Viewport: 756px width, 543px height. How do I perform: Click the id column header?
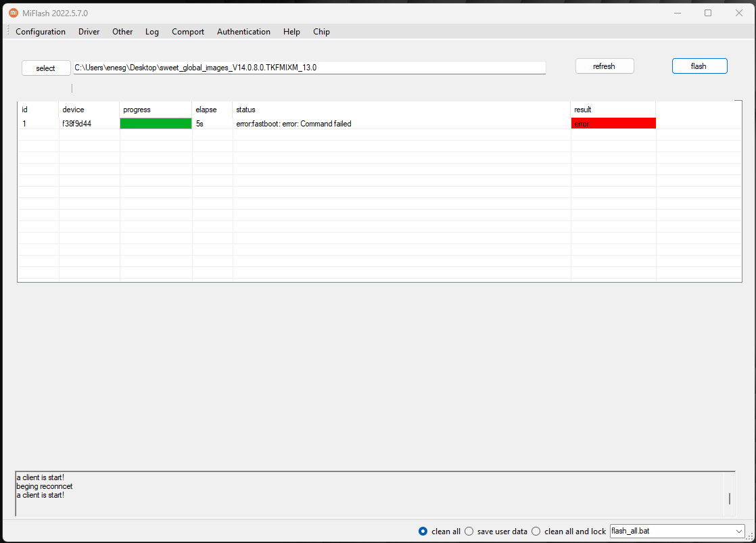point(38,110)
